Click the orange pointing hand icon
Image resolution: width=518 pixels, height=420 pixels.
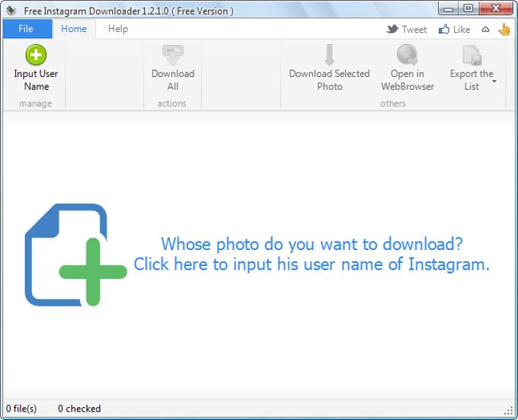tap(504, 30)
